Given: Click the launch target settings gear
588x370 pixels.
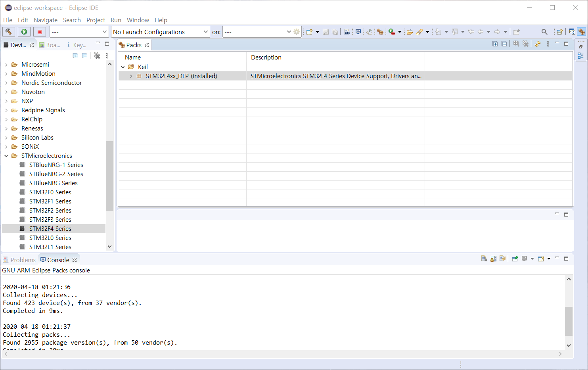Looking at the screenshot, I should coord(297,32).
